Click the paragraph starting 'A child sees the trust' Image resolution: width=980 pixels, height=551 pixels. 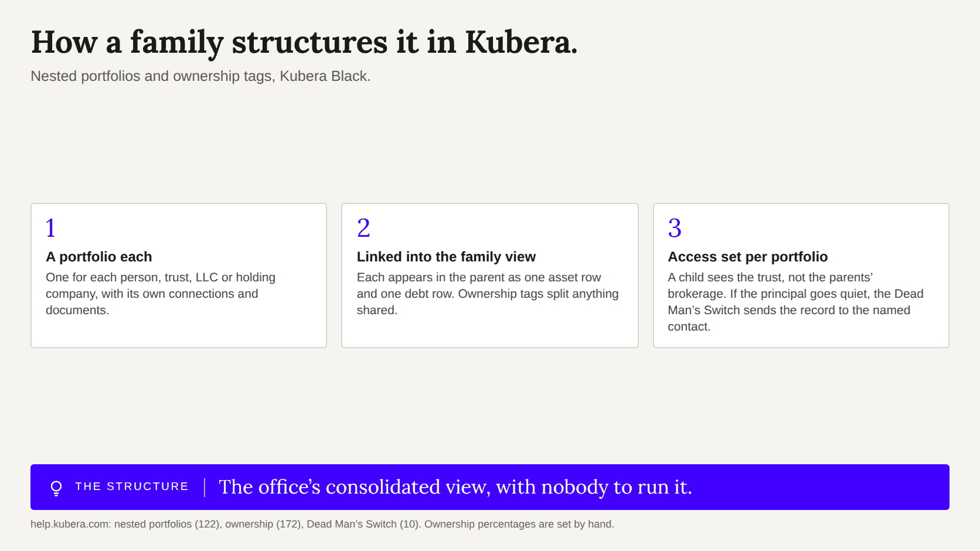point(795,302)
